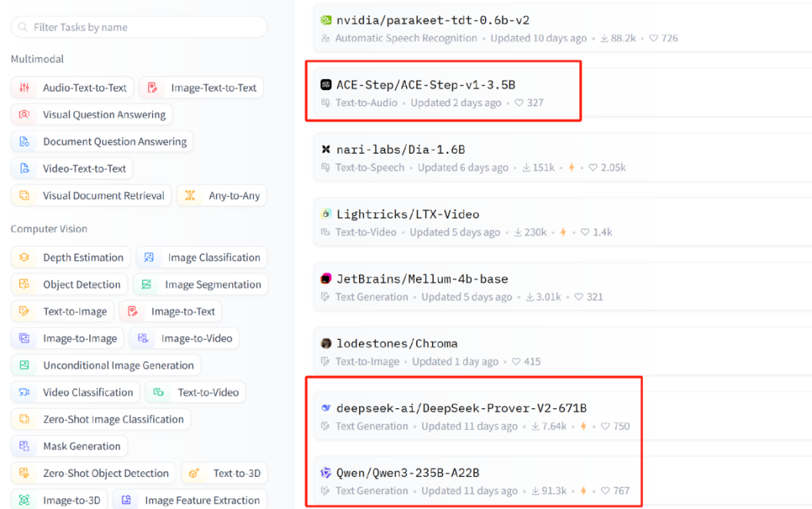Select the Depth Estimation task
The image size is (812, 509).
pyautogui.click(x=71, y=258)
